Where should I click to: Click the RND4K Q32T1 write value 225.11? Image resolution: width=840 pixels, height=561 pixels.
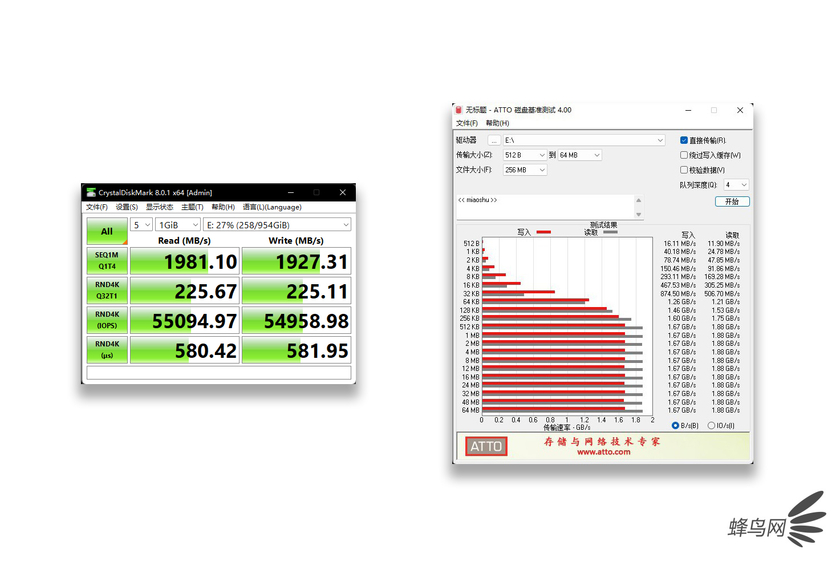(296, 290)
